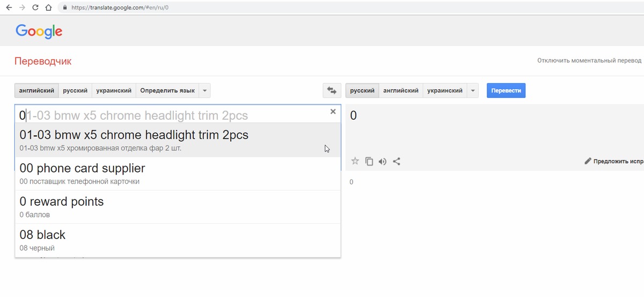The image size is (644, 297).
Task: Save translation with the star icon
Action: (355, 161)
